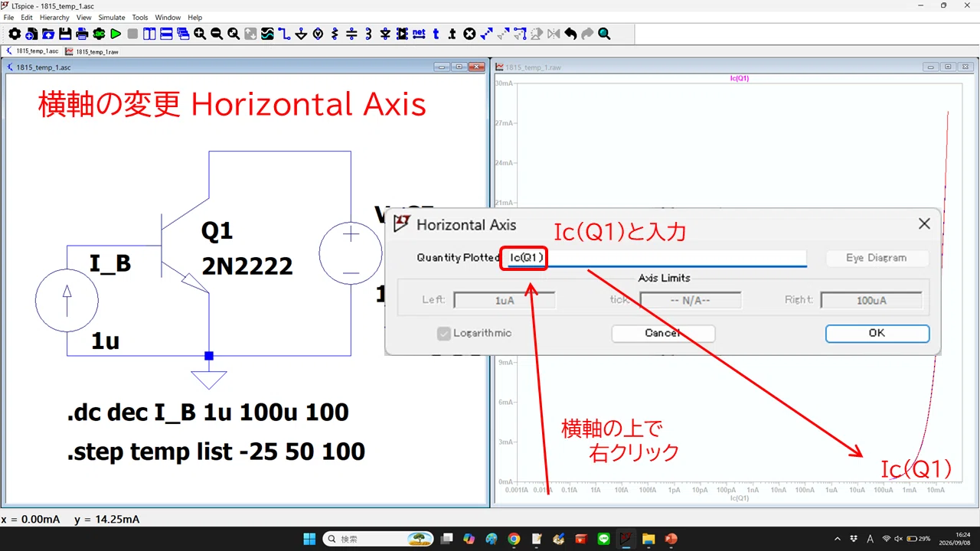Image resolution: width=980 pixels, height=551 pixels.
Task: Open the Windows Start menu
Action: point(309,539)
